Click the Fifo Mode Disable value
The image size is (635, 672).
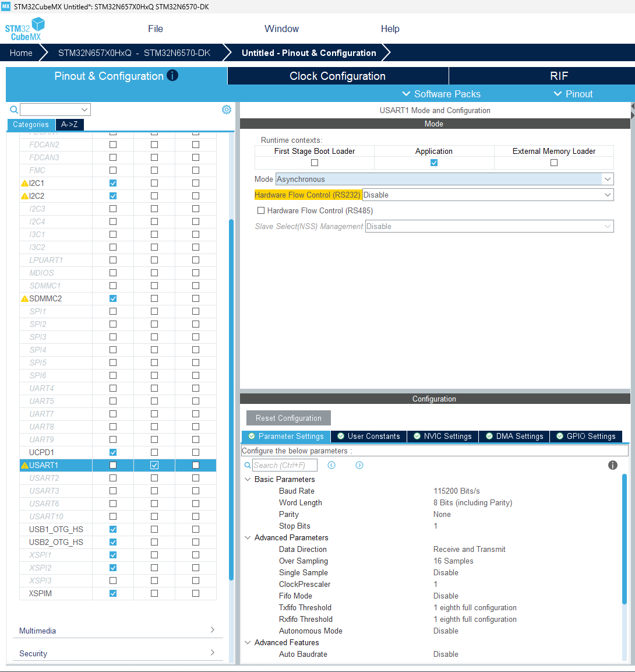point(446,596)
